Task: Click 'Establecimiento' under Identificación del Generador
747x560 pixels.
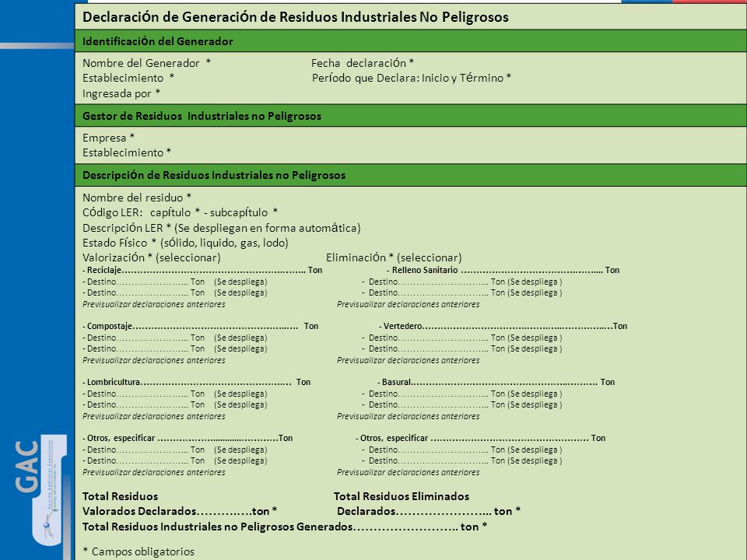Action: pyautogui.click(x=128, y=78)
